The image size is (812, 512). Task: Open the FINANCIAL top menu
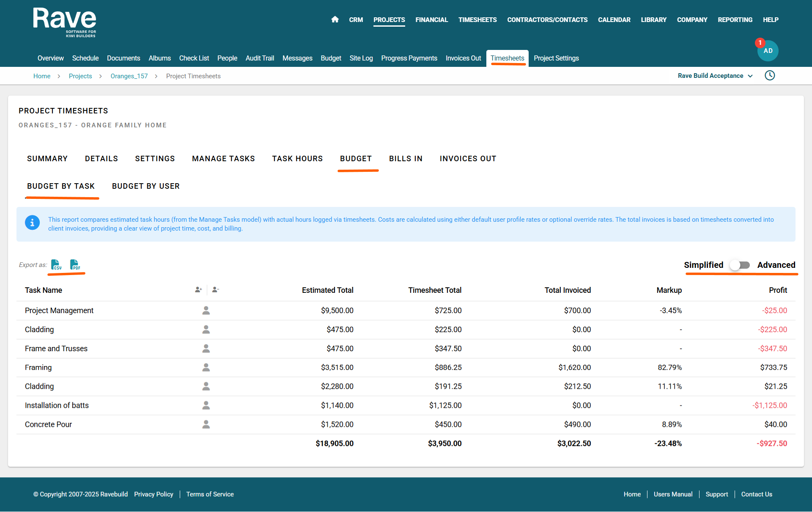[431, 20]
